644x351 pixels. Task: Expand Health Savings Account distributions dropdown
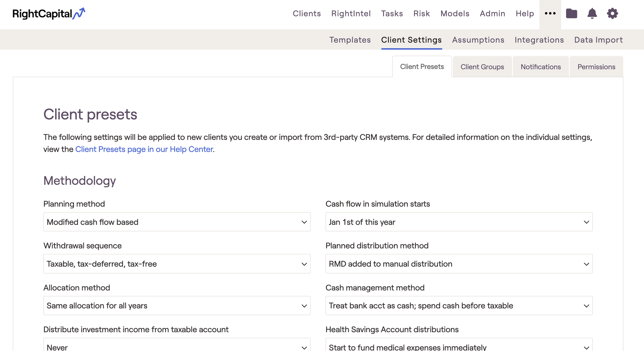(459, 346)
